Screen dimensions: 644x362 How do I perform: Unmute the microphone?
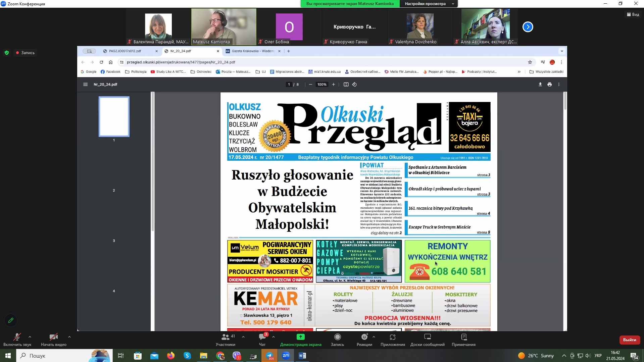point(17,337)
